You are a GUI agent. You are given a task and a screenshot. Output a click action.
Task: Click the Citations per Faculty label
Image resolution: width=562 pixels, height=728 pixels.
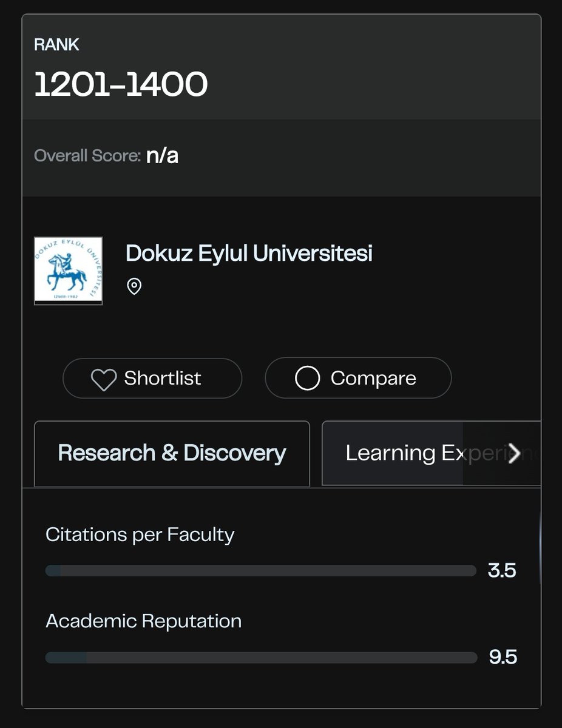pyautogui.click(x=140, y=535)
